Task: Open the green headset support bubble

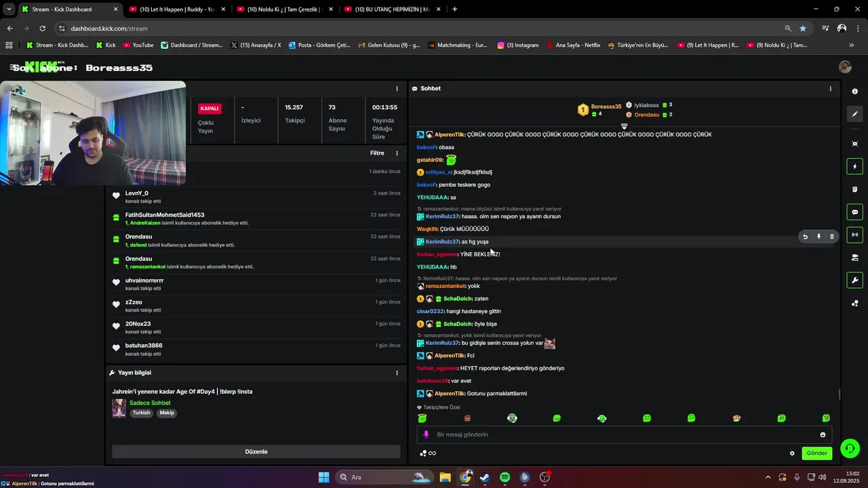Action: [850, 448]
